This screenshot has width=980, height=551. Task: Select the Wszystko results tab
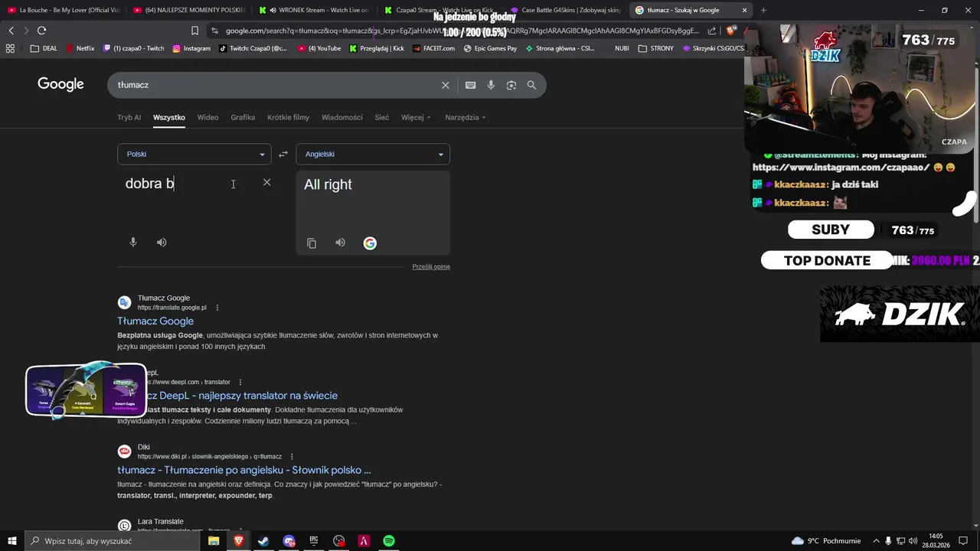(x=169, y=117)
